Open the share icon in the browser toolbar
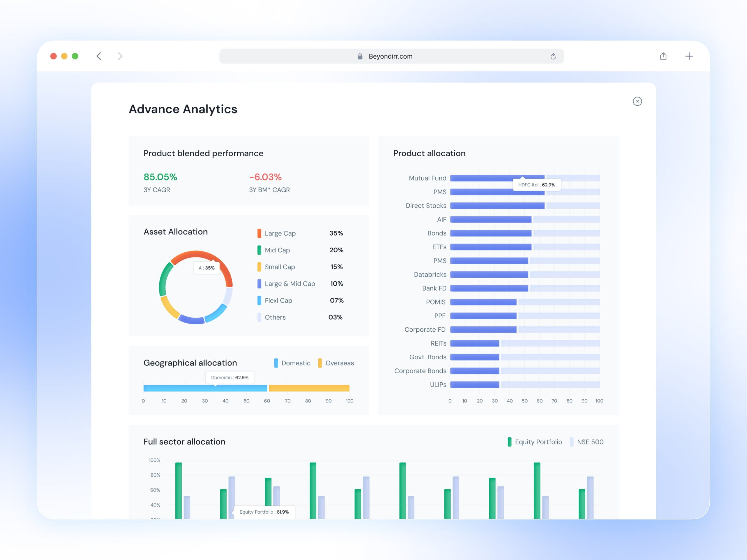The image size is (747, 560). (663, 56)
